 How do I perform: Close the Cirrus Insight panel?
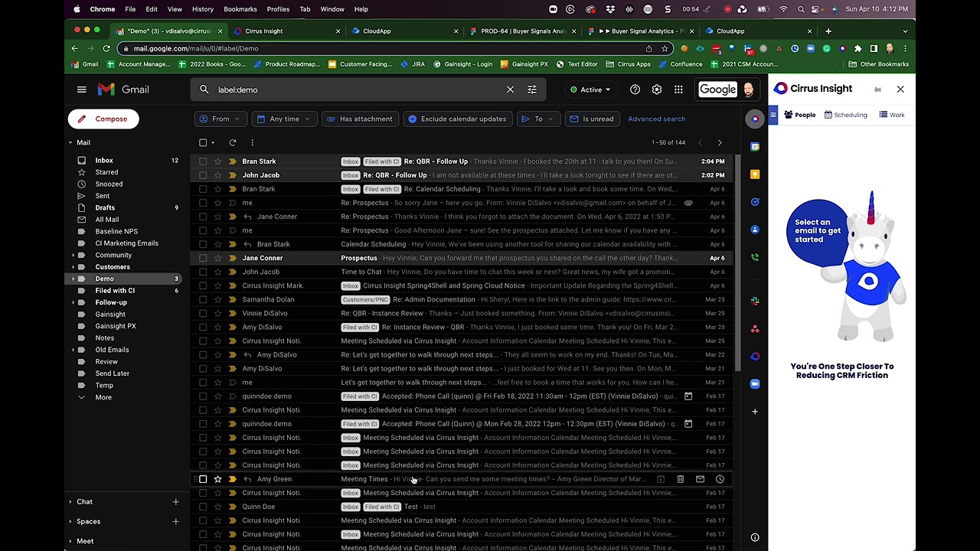coord(900,90)
